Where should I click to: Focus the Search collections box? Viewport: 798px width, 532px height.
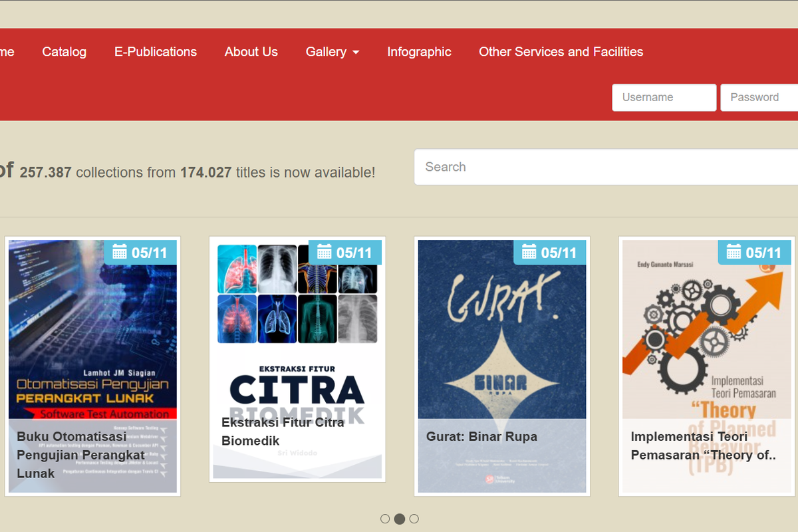606,167
